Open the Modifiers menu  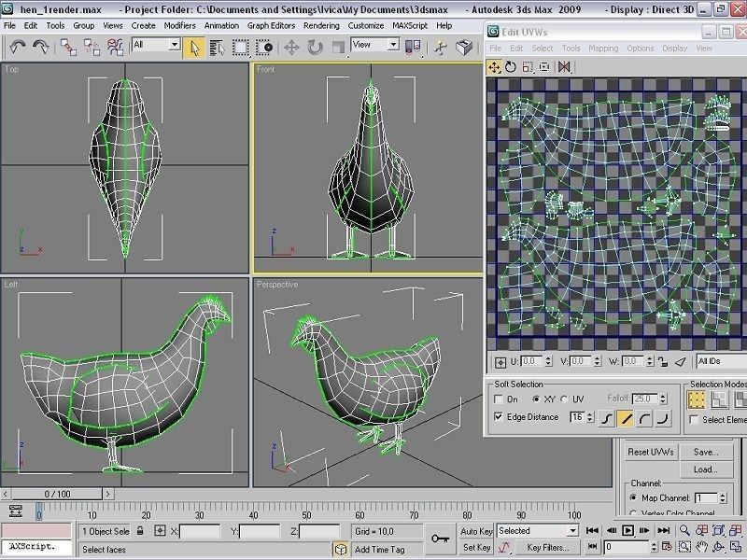179,26
